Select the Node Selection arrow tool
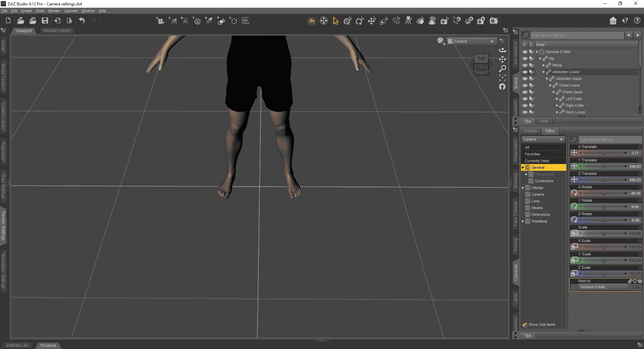The width and height of the screenshot is (644, 349). tap(336, 21)
